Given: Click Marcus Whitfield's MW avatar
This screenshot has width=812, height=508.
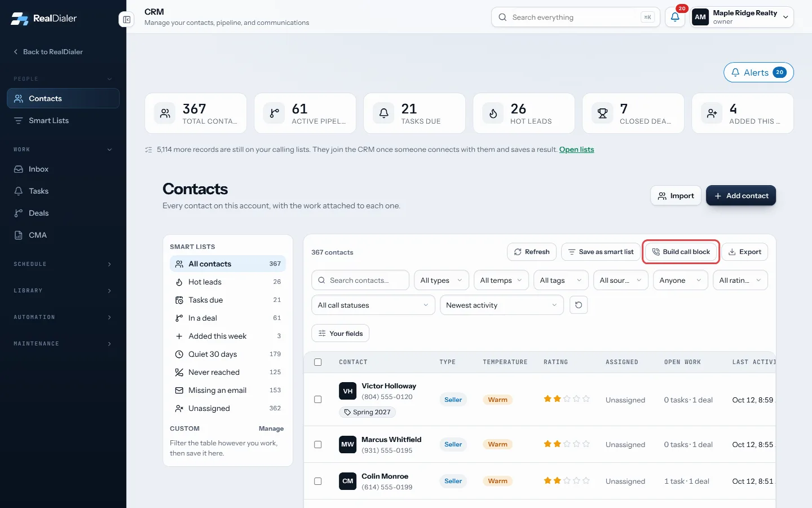Looking at the screenshot, I should point(348,444).
